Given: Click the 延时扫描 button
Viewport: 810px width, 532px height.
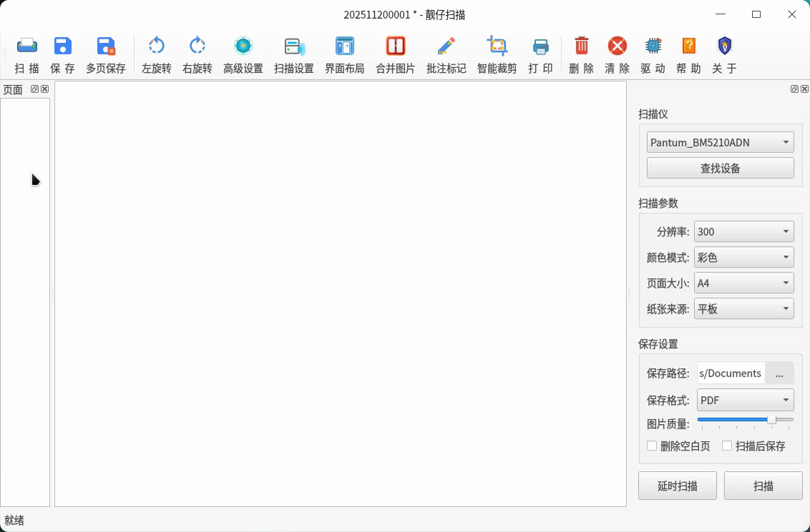Looking at the screenshot, I should 677,486.
